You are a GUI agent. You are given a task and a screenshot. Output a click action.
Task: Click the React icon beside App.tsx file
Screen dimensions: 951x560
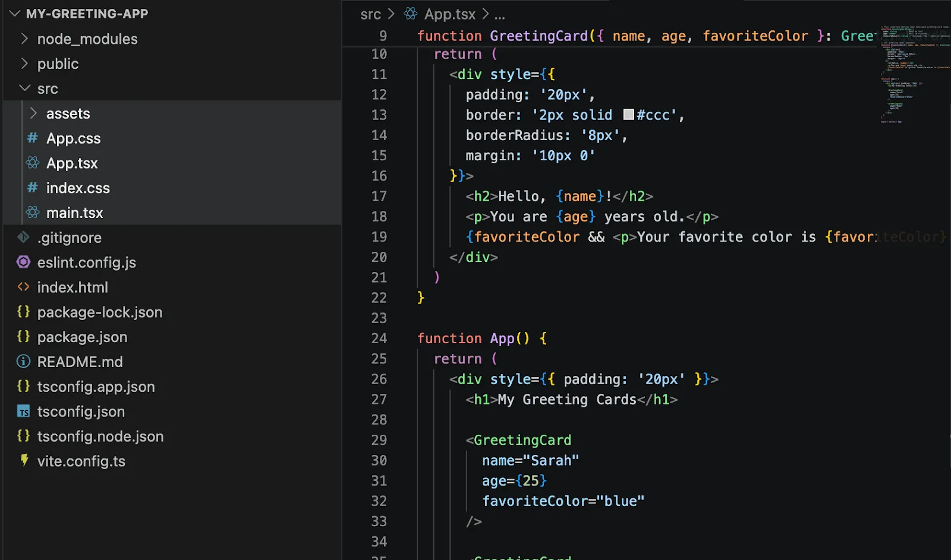(33, 163)
